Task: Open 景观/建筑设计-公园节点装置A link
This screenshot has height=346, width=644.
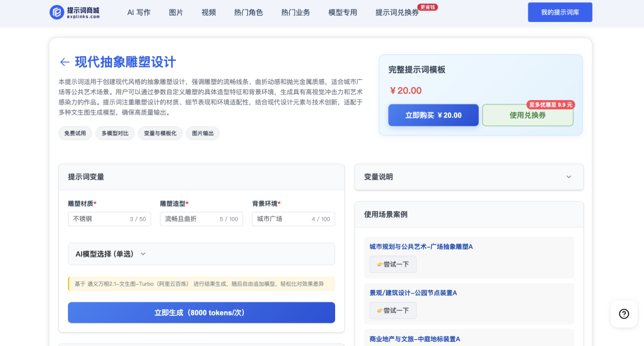Action: [x=413, y=293]
